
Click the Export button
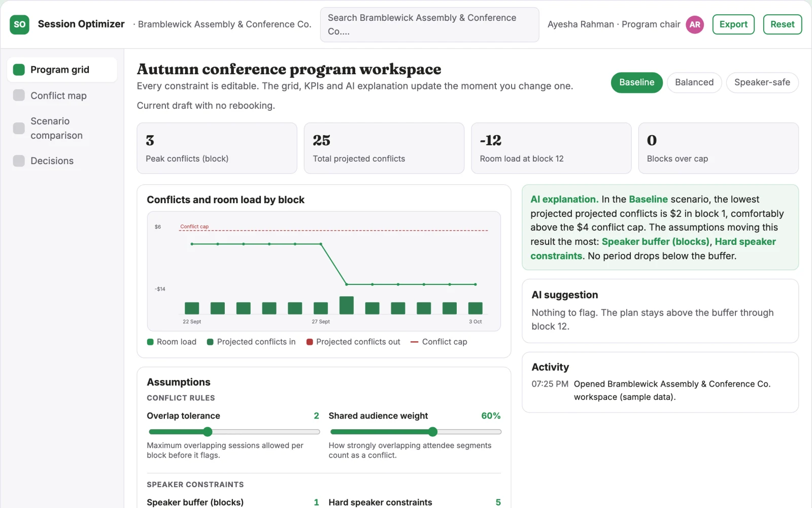[733, 24]
